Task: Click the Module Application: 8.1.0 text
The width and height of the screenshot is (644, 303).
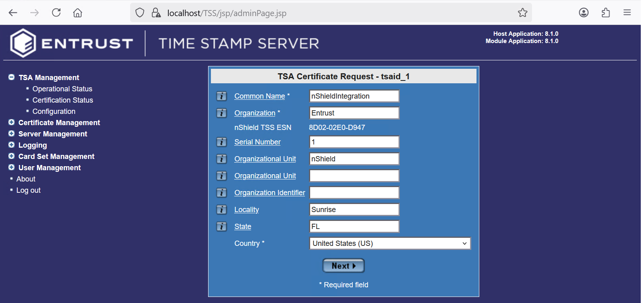Action: (522, 41)
